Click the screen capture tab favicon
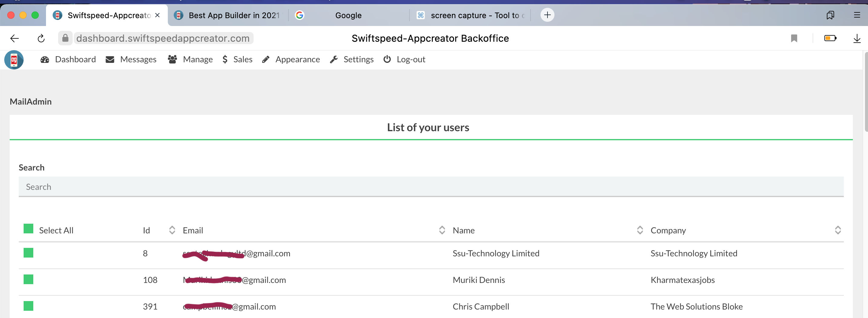The width and height of the screenshot is (868, 318). (420, 15)
